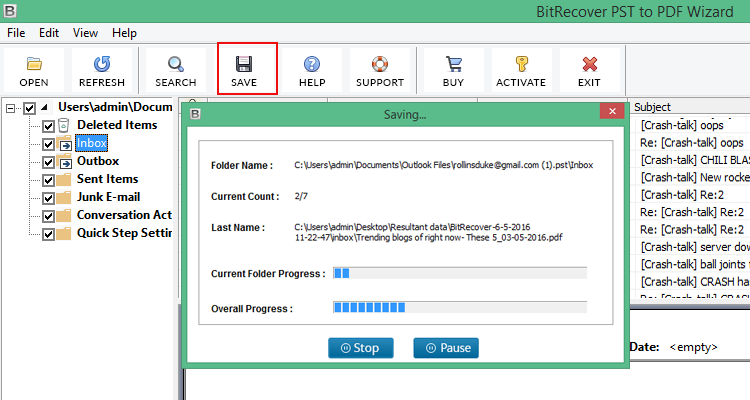750x400 pixels.
Task: Click the Current Folder Progress bar
Action: tap(460, 273)
